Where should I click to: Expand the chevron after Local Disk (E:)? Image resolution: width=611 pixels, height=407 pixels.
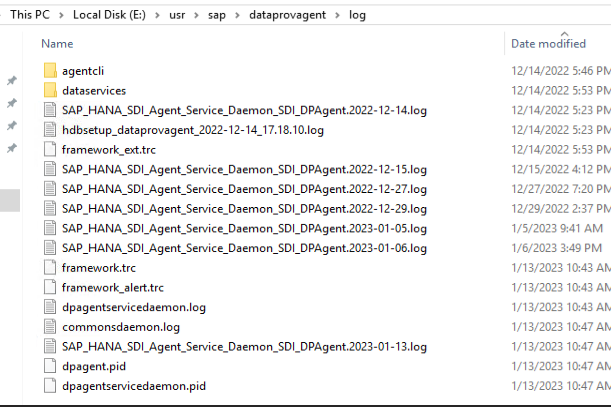(156, 16)
